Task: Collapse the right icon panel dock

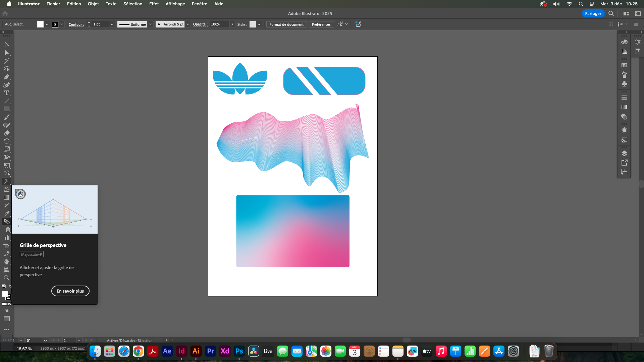Action: point(627,32)
